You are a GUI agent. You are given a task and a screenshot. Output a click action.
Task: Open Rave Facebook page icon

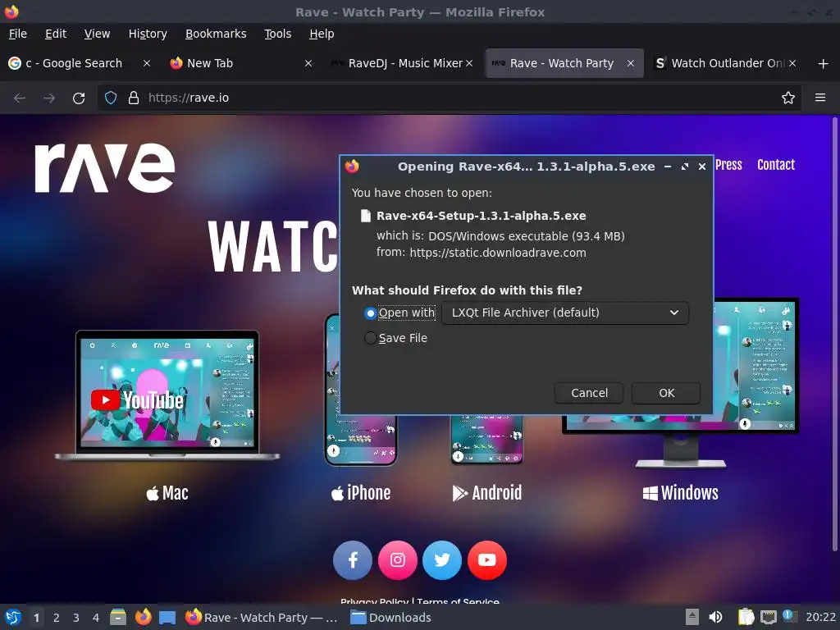tap(353, 559)
